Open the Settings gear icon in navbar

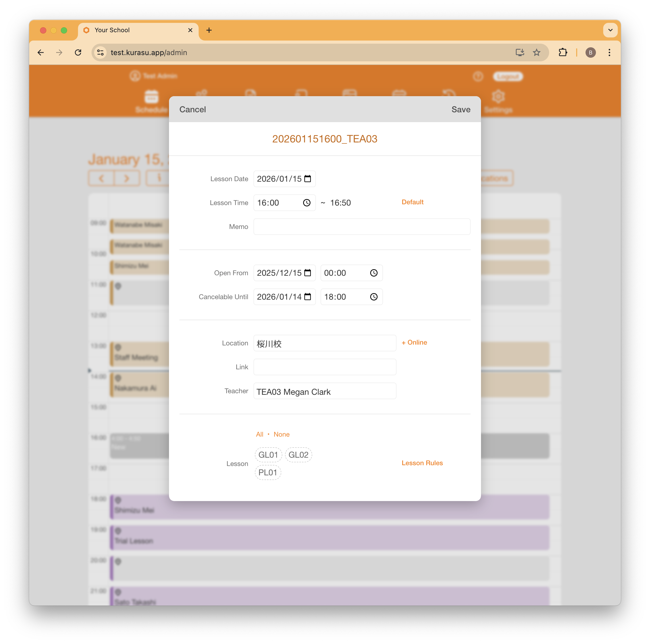pyautogui.click(x=498, y=96)
